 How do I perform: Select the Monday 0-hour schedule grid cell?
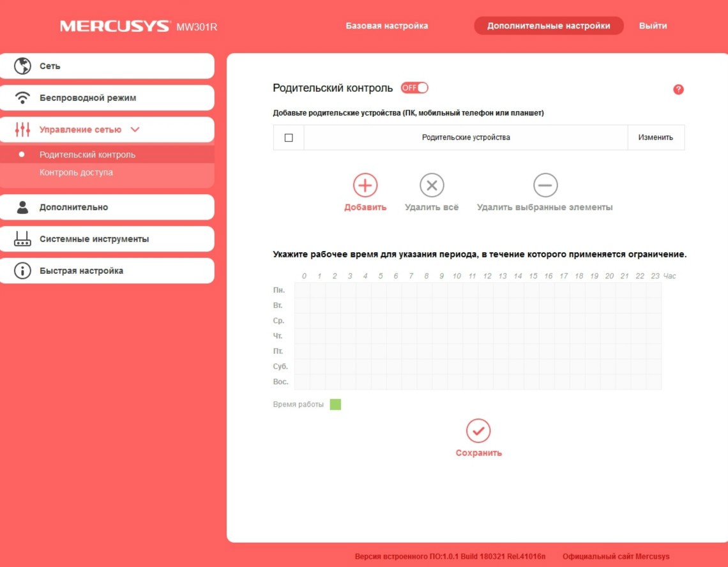point(303,291)
